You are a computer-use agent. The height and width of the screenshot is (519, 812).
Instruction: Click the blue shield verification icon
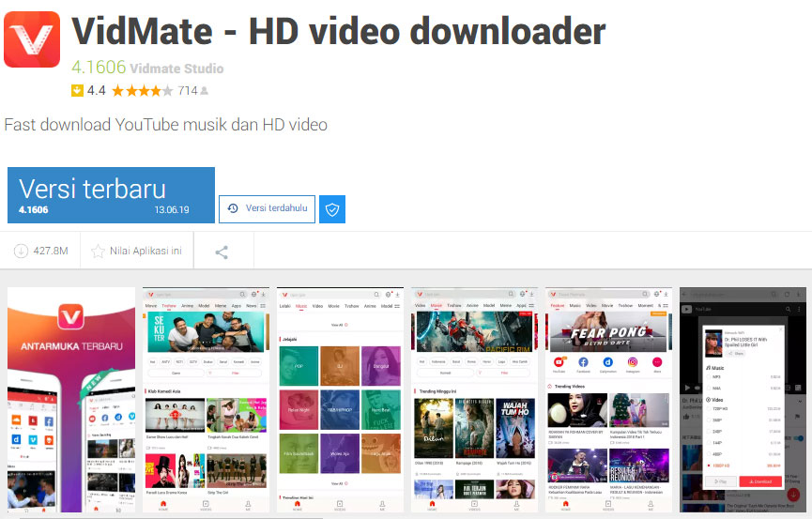click(x=332, y=209)
